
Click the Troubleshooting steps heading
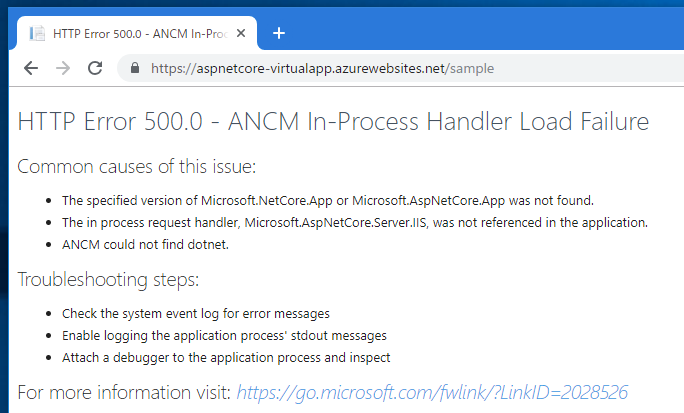click(x=108, y=280)
